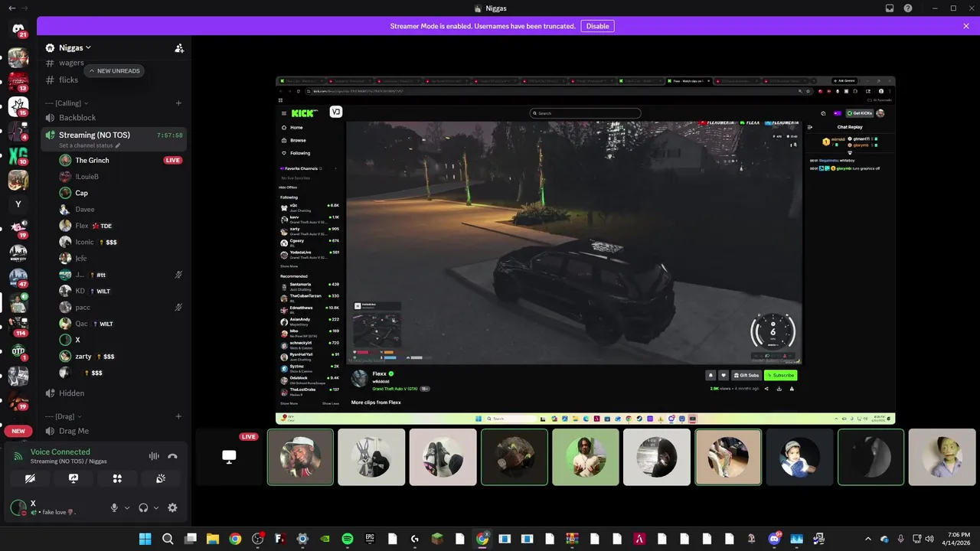Click the Voice Connected signal icon

[x=18, y=456]
